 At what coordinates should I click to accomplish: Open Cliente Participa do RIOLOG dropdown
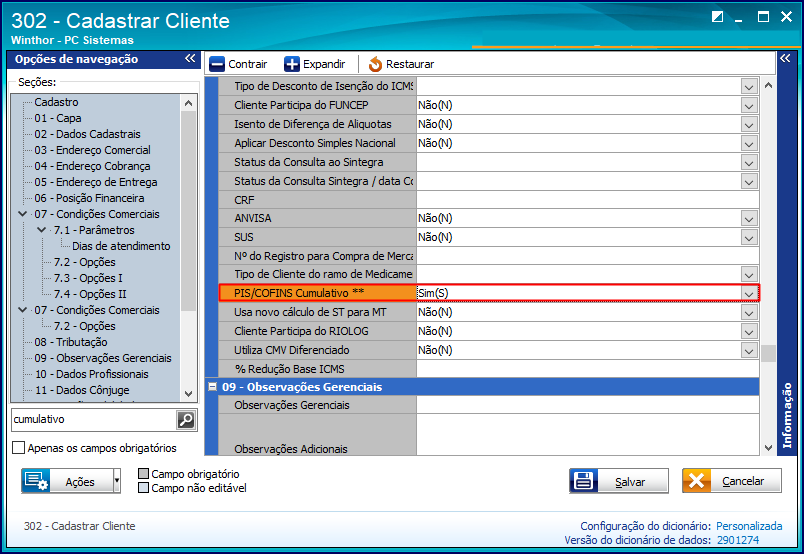[x=749, y=331]
